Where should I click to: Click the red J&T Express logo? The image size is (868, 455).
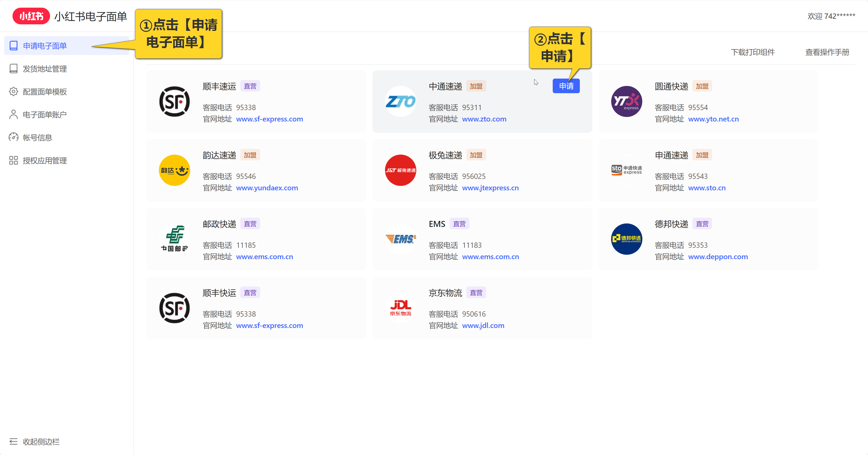pos(400,170)
